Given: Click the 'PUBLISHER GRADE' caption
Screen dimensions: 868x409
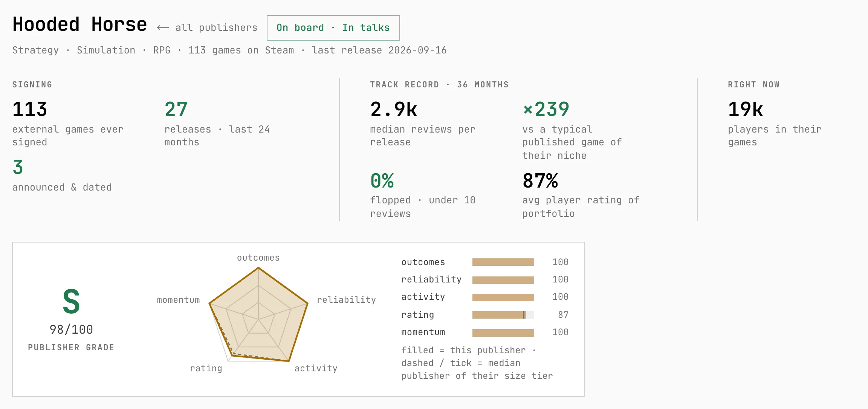Looking at the screenshot, I should 71,347.
